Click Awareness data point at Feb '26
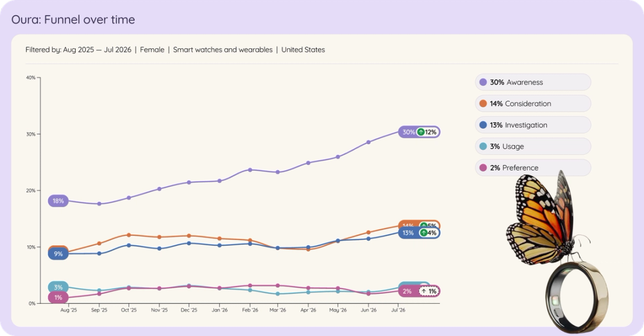Image resolution: width=644 pixels, height=336 pixels. coord(250,169)
